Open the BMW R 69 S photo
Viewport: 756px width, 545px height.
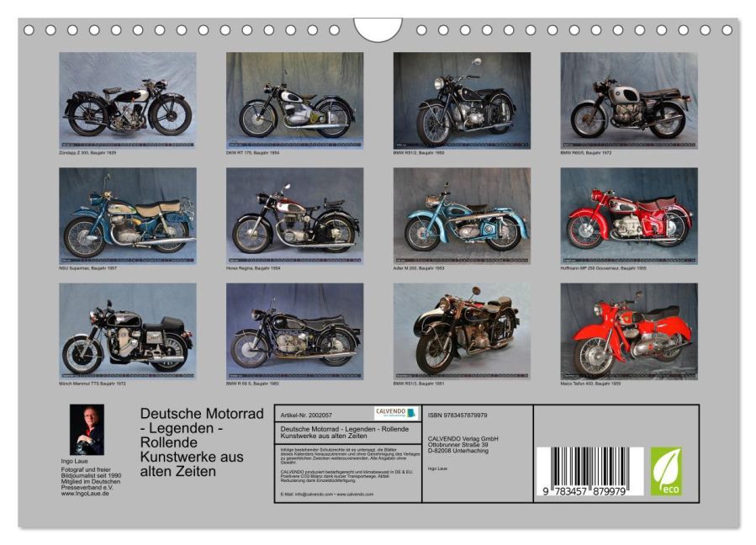[x=294, y=331]
